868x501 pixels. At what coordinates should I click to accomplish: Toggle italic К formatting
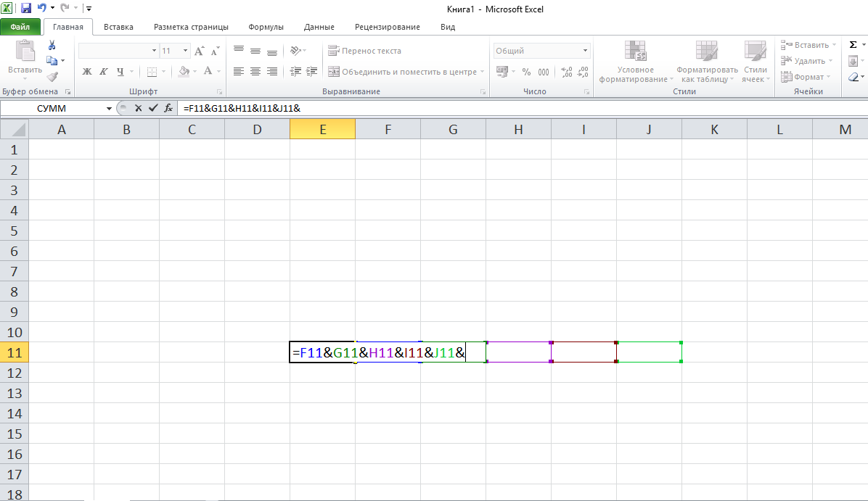(104, 71)
